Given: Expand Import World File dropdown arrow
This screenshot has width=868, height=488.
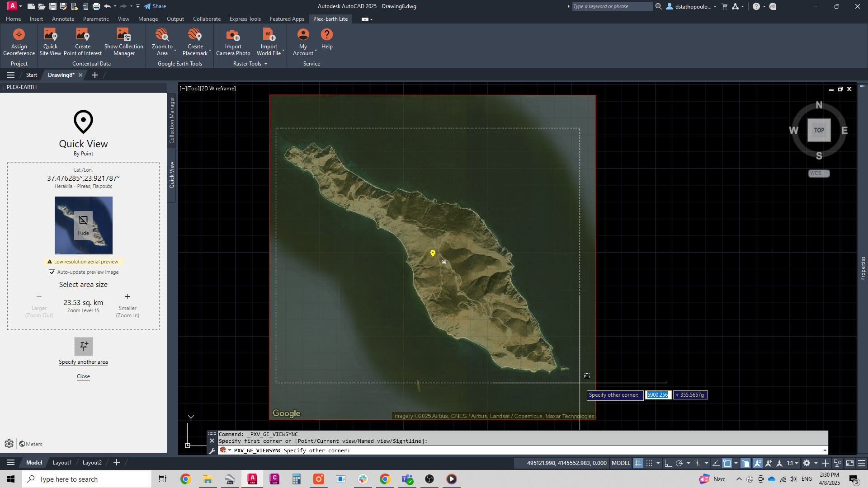Looking at the screenshot, I should click(283, 51).
